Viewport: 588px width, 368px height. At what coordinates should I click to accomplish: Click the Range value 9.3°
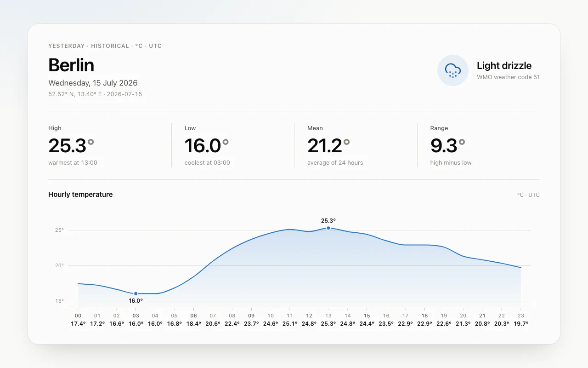click(448, 146)
